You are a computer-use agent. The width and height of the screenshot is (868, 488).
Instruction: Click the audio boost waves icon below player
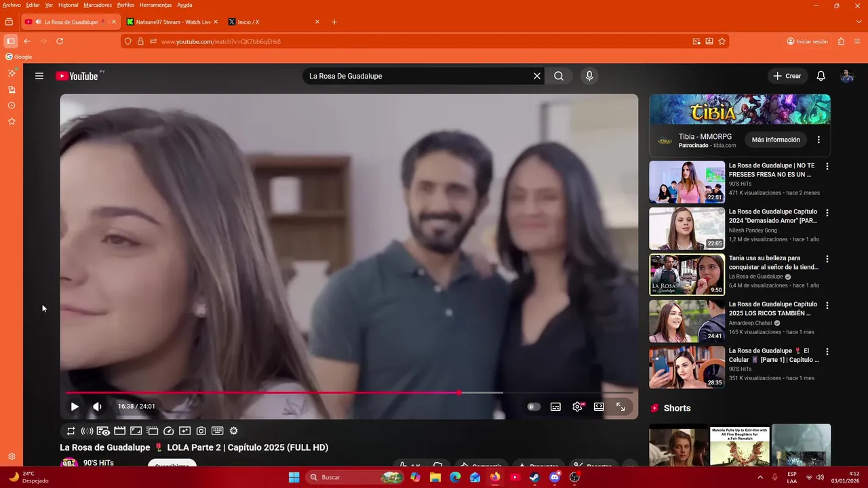click(x=87, y=430)
